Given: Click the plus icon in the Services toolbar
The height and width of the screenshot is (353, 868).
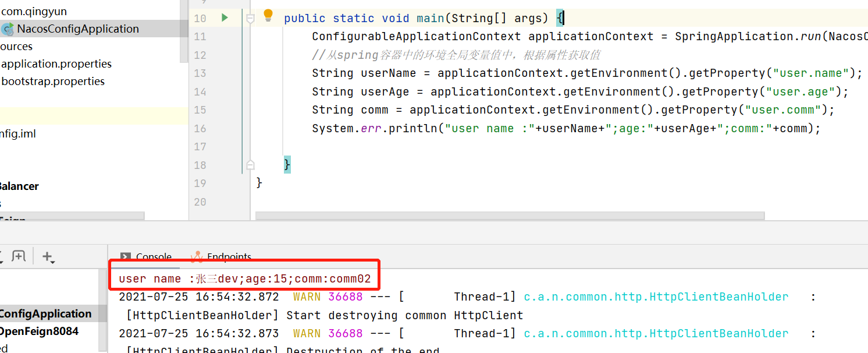Looking at the screenshot, I should [48, 256].
